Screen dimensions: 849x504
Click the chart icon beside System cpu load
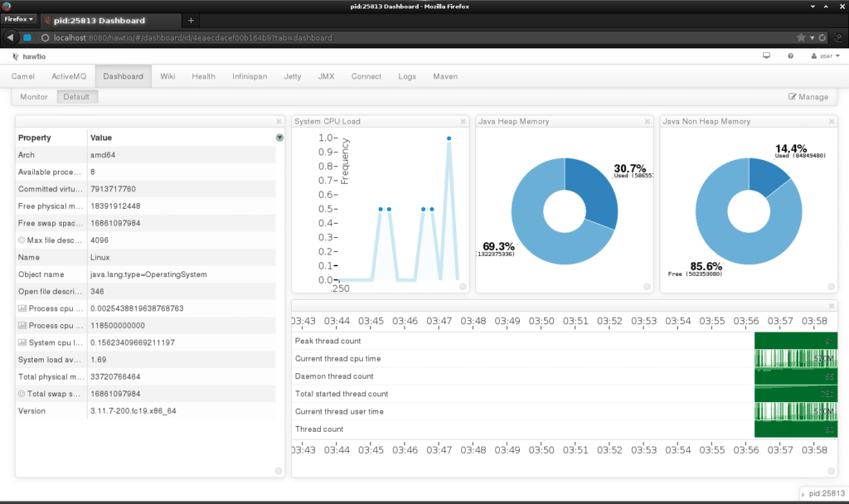click(x=22, y=342)
